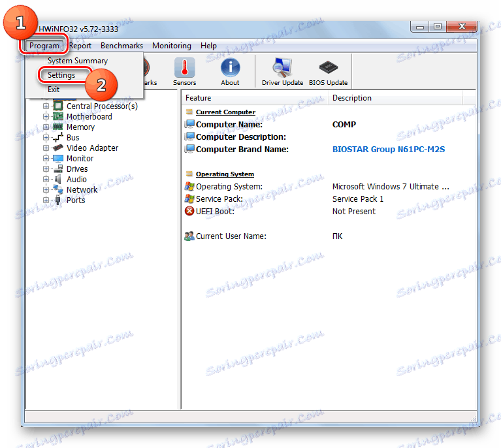Select the Bus icon in the tree

point(58,137)
